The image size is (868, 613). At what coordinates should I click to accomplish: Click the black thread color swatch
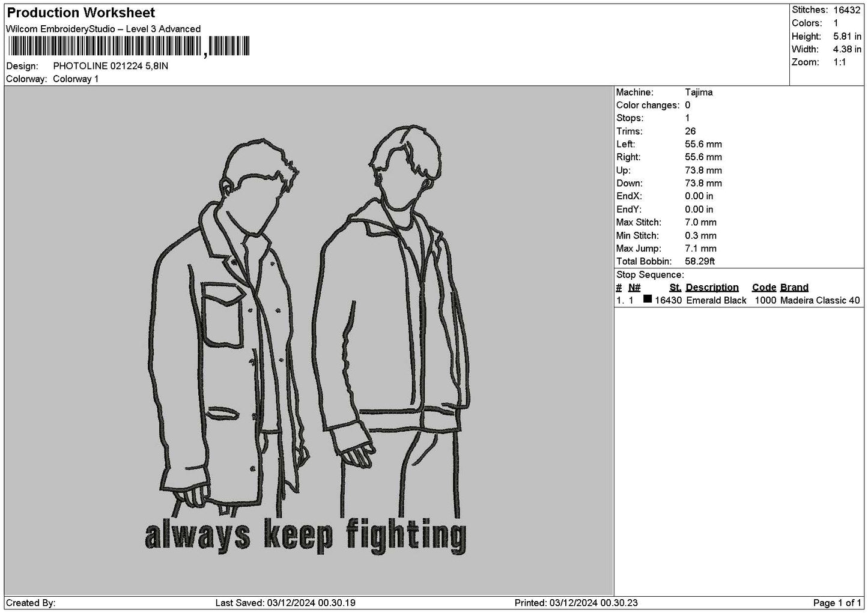click(648, 299)
